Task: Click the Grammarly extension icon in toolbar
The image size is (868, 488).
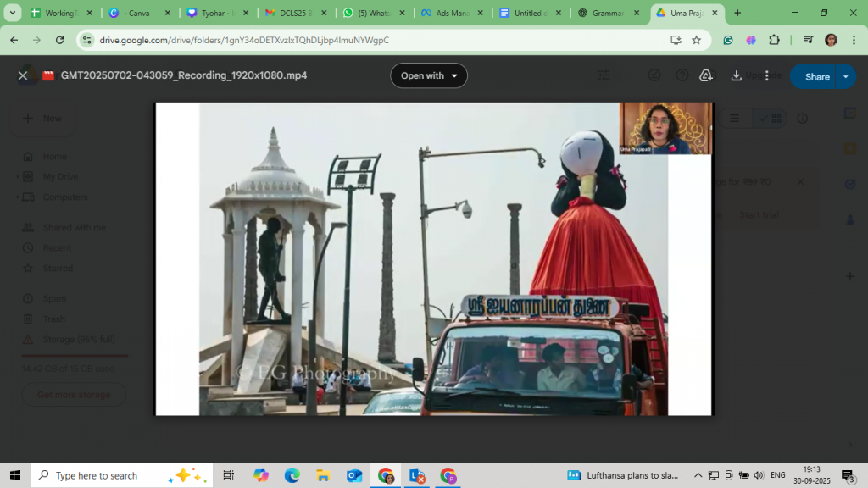Action: tap(728, 40)
